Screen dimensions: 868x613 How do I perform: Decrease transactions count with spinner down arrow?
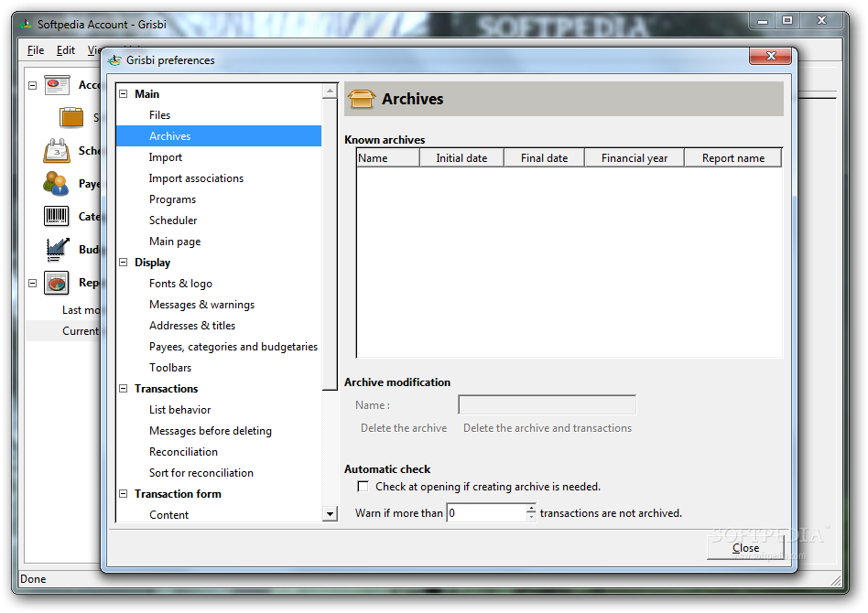531,518
